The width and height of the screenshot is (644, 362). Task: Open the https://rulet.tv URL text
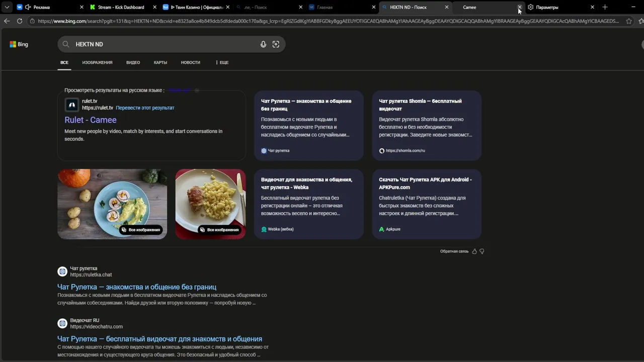pos(98,108)
